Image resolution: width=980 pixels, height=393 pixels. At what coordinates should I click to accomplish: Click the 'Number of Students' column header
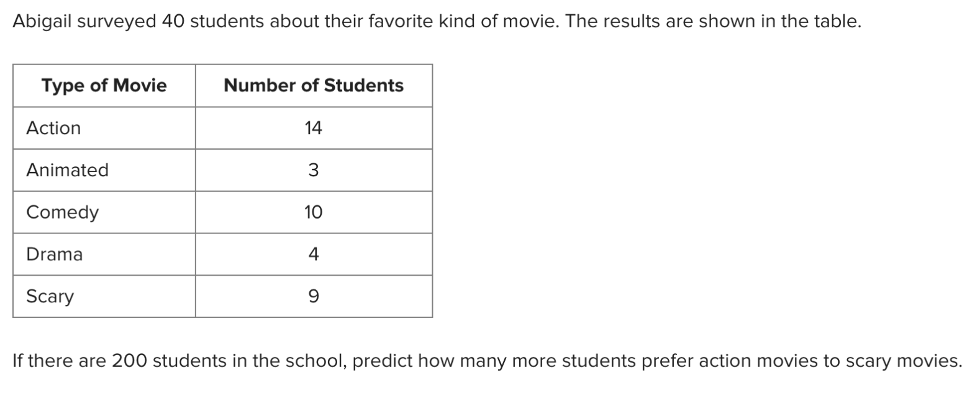[314, 85]
